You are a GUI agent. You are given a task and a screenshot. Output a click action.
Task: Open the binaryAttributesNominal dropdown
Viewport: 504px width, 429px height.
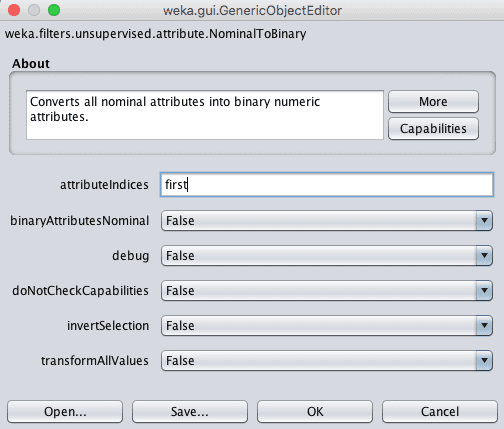327,220
